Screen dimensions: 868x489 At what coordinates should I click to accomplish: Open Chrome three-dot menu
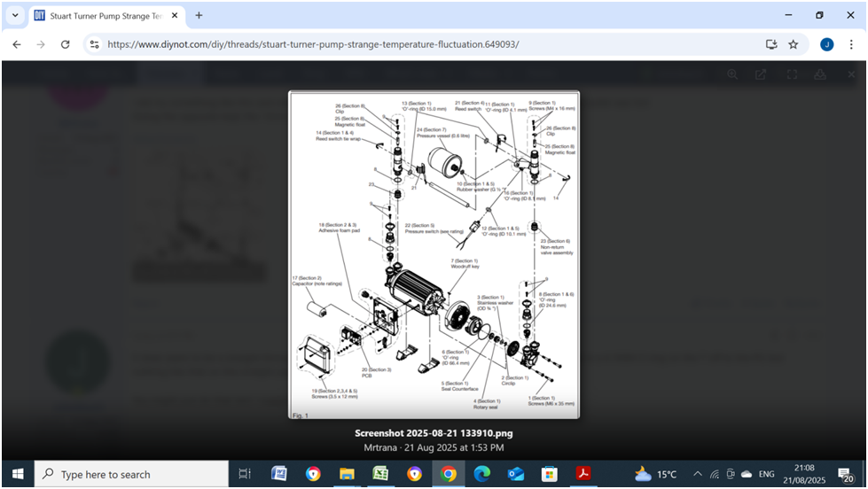(851, 44)
